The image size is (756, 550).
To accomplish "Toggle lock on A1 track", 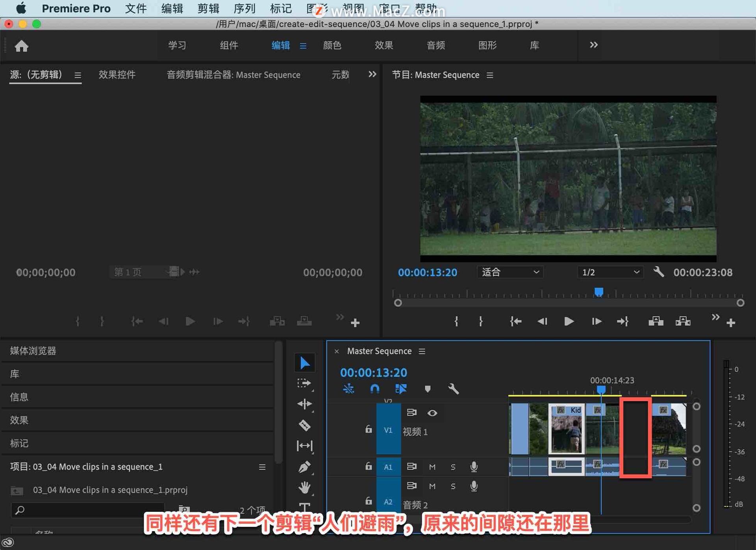I will pos(369,466).
